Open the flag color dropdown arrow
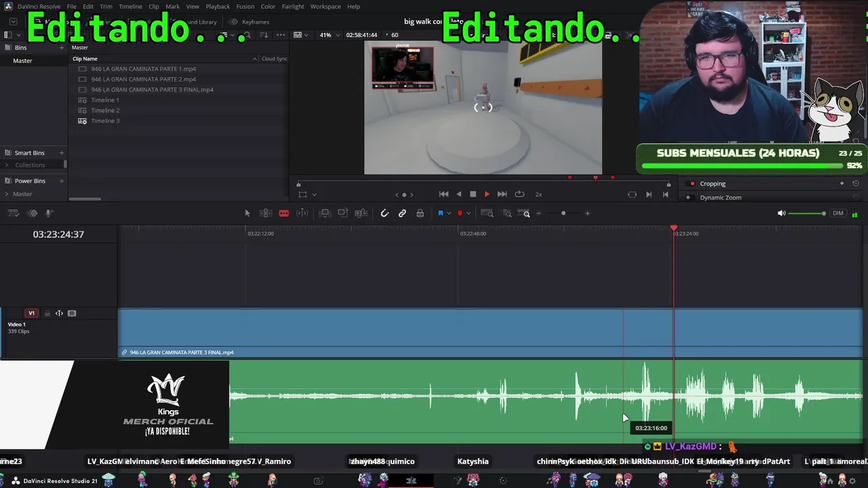This screenshot has width=868, height=488. [448, 213]
